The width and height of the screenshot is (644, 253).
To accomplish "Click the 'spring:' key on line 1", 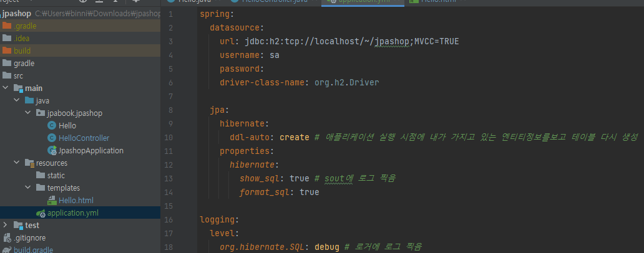I will point(217,14).
